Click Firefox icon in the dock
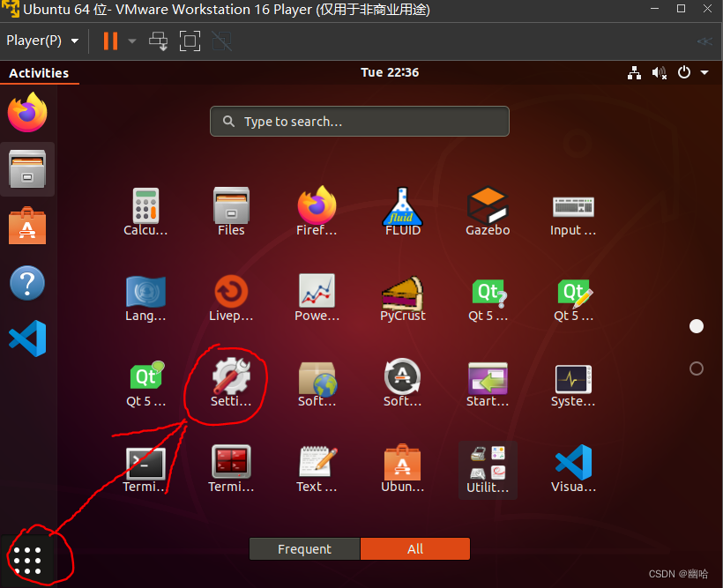Image resolution: width=723 pixels, height=588 pixels. click(27, 113)
